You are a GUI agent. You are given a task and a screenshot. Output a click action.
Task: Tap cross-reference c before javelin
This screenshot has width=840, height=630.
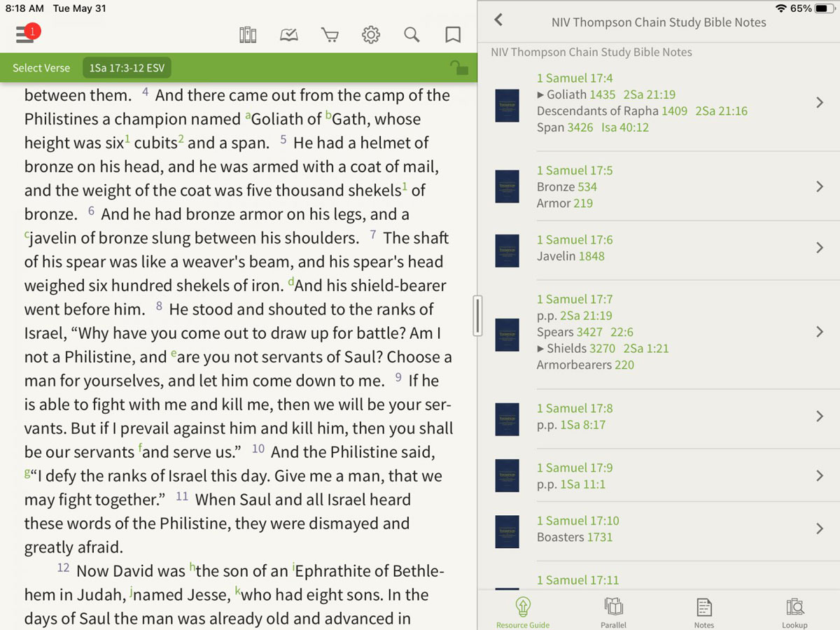[27, 234]
